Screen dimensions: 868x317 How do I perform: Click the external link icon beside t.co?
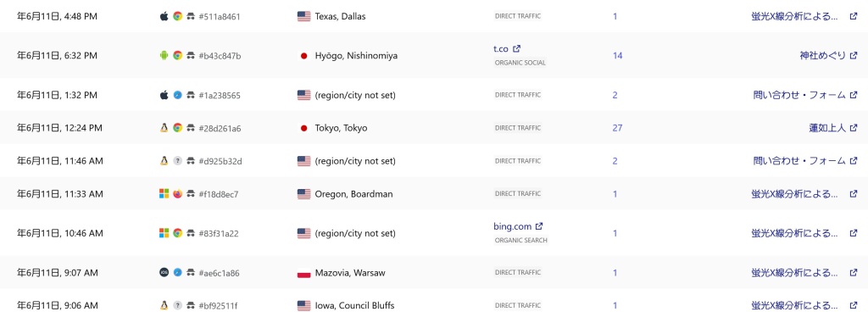coord(516,48)
